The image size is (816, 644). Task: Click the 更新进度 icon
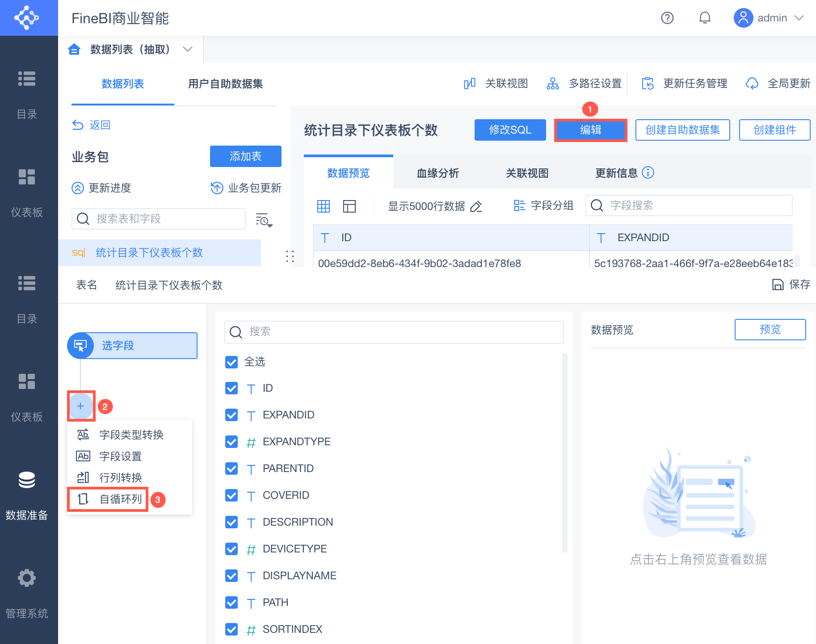pyautogui.click(x=78, y=188)
